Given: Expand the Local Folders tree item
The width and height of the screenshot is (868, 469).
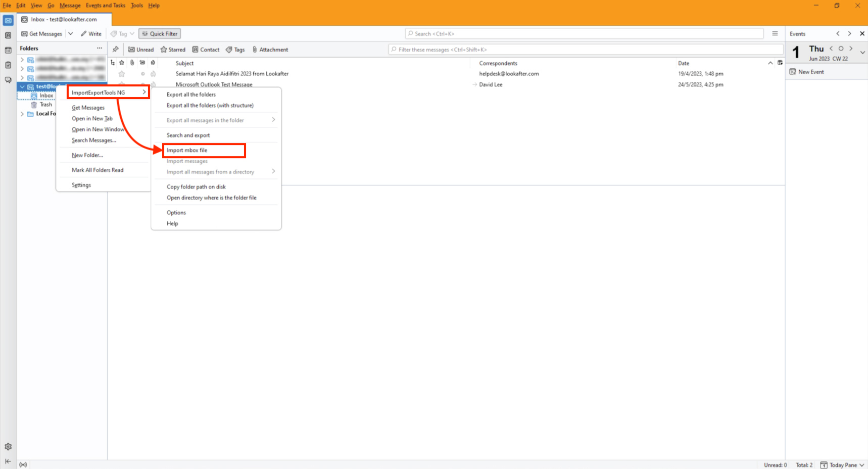Looking at the screenshot, I should tap(22, 114).
